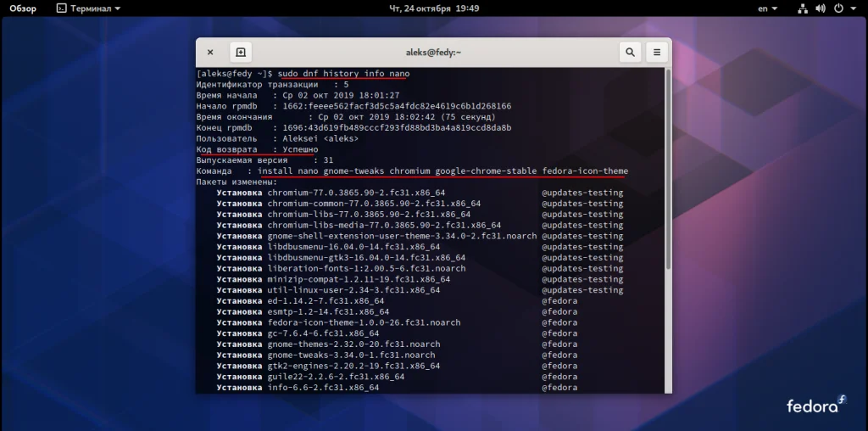Click gtk2-engines-2.20.2-19 package name

pos(353,366)
